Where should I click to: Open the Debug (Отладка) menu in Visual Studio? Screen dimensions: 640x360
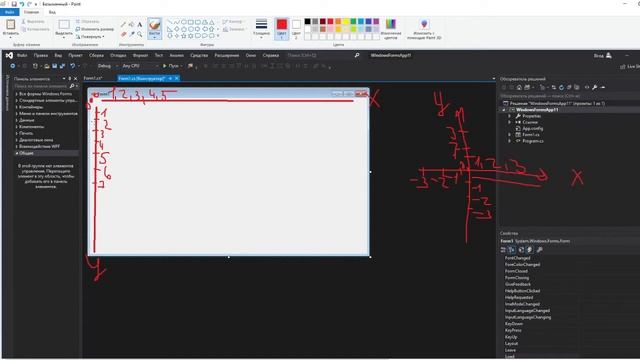point(118,55)
